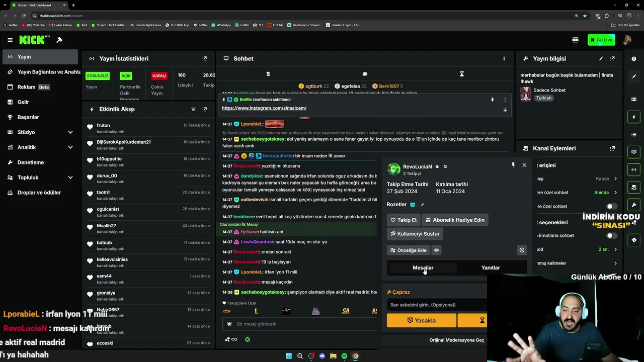Pop out the Kanal Eylemleri panel
Viewport: 644px width, 362px height.
click(612, 148)
